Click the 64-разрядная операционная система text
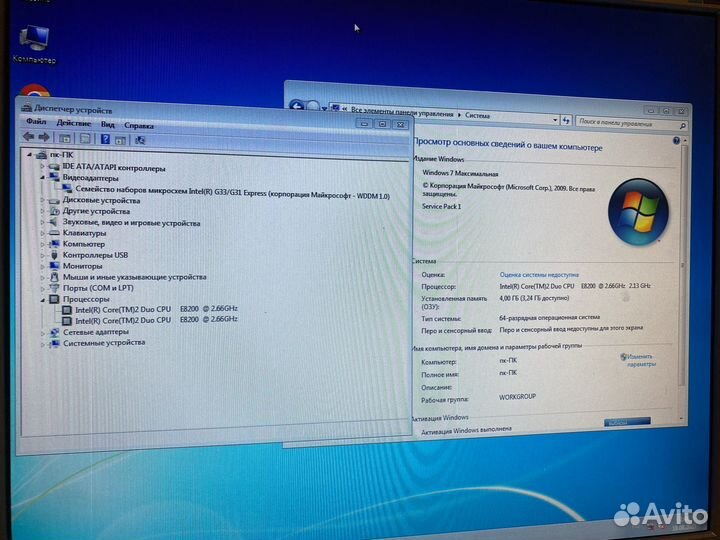Image resolution: width=720 pixels, height=540 pixels. [x=549, y=317]
